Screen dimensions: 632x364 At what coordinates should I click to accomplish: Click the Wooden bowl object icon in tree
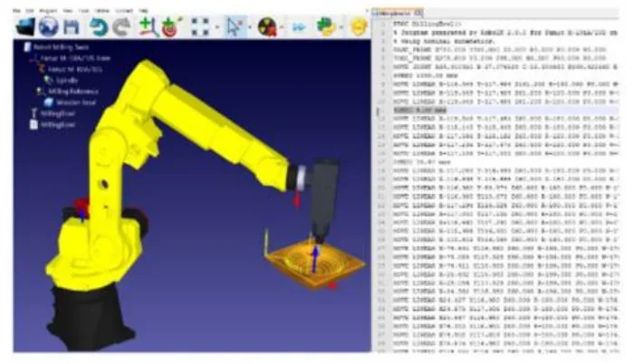tap(49, 102)
